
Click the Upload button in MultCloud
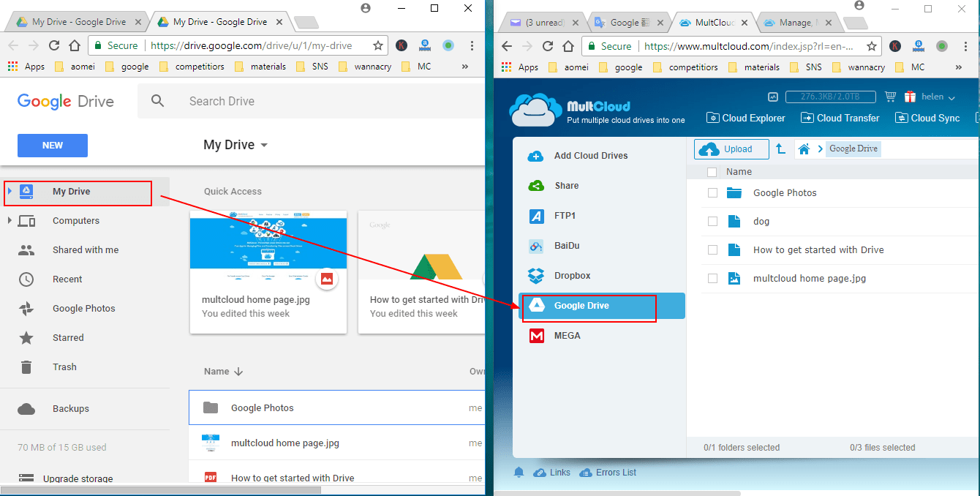tap(731, 149)
